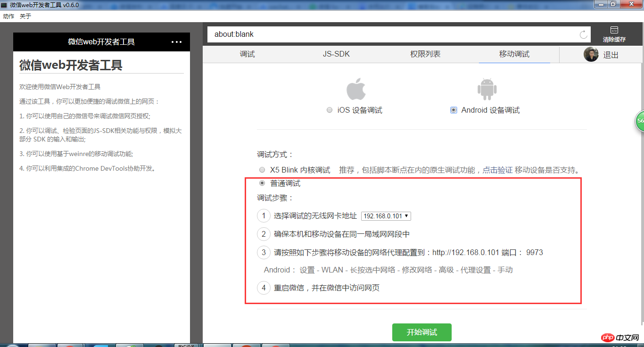Click the 微信web开发者工具 simulator header title
Image resolution: width=644 pixels, height=347 pixels.
point(101,42)
